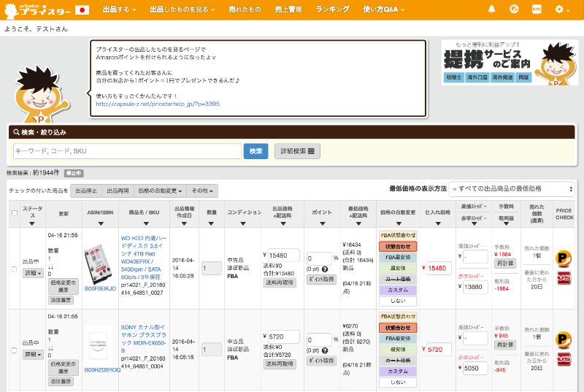Click the red 15480 仕入れ価格 field
Screen dimensions: 584x392
pos(439,268)
